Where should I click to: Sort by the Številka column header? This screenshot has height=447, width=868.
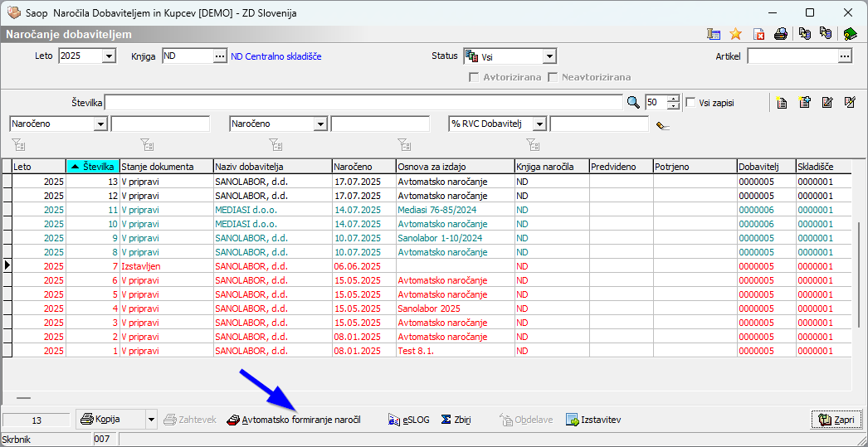(x=93, y=166)
